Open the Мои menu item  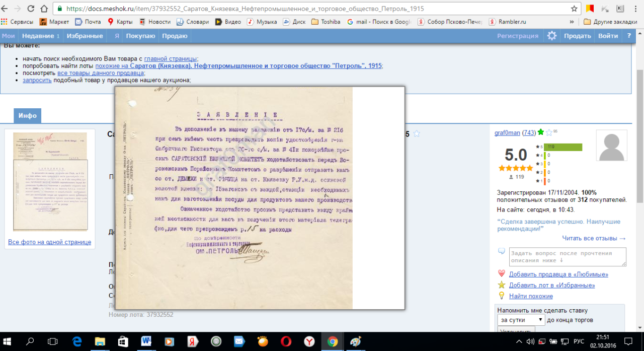click(9, 36)
